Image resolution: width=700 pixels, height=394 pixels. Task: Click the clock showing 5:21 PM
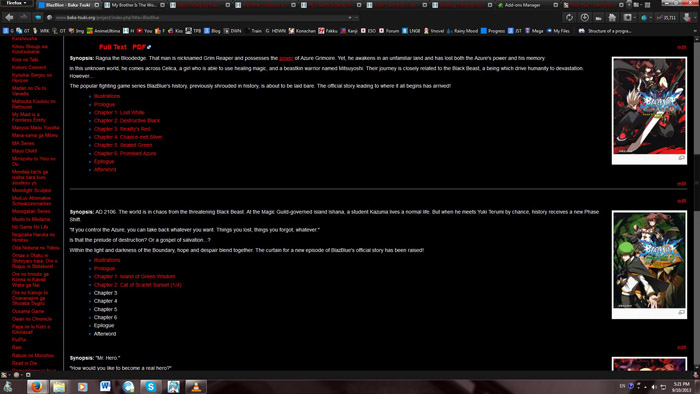tap(681, 384)
